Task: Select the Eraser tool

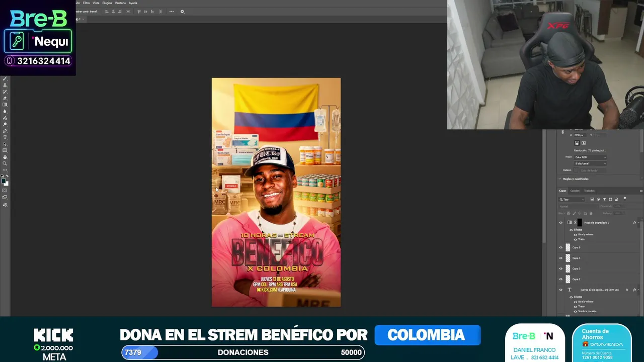Action: point(5,99)
